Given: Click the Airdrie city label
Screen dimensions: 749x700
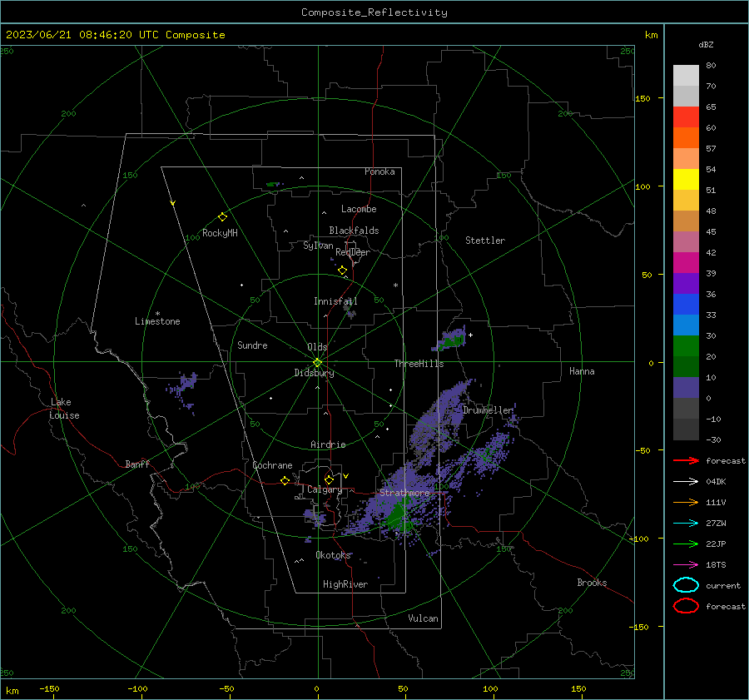Looking at the screenshot, I should pyautogui.click(x=328, y=444).
